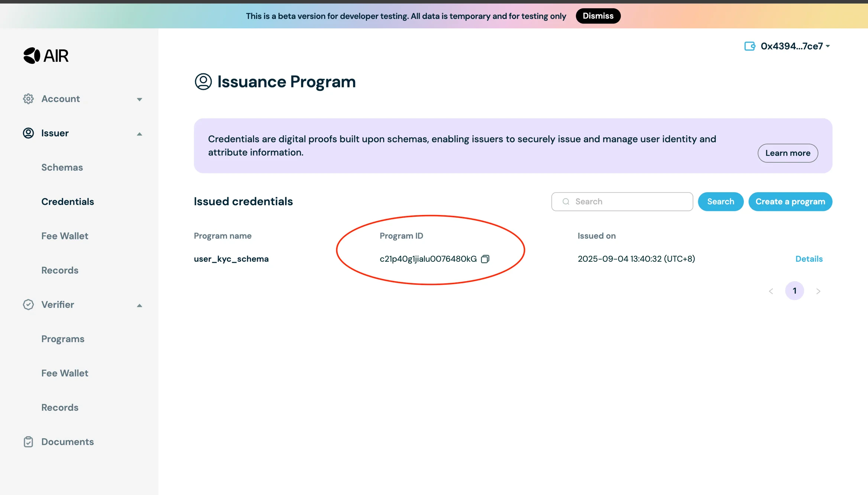Open Details for user_kyc_schema
This screenshot has height=495, width=868.
click(x=809, y=258)
